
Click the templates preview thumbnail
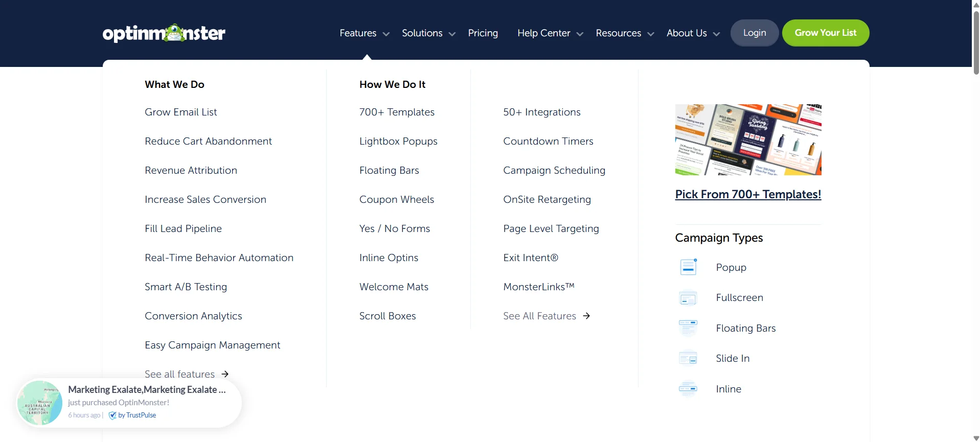[x=747, y=139]
